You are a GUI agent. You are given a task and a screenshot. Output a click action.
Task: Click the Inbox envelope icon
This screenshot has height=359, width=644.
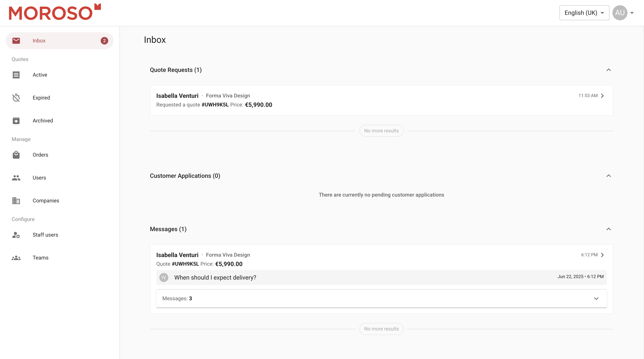click(16, 41)
